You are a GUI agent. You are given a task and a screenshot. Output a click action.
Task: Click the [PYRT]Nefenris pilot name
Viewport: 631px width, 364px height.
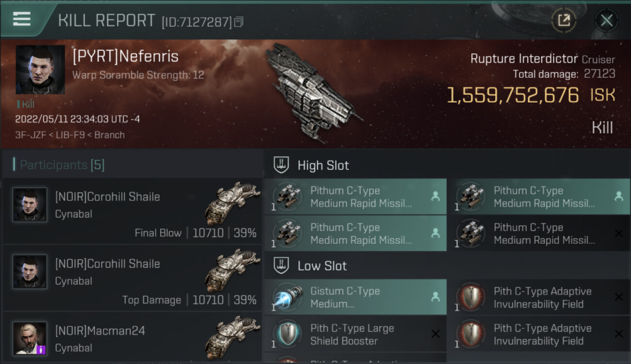[125, 57]
